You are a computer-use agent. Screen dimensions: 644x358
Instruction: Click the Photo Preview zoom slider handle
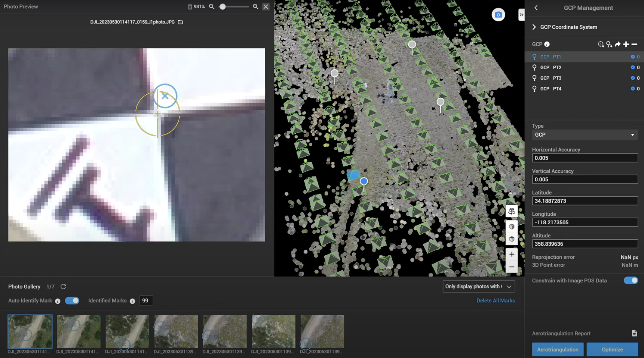pos(223,7)
